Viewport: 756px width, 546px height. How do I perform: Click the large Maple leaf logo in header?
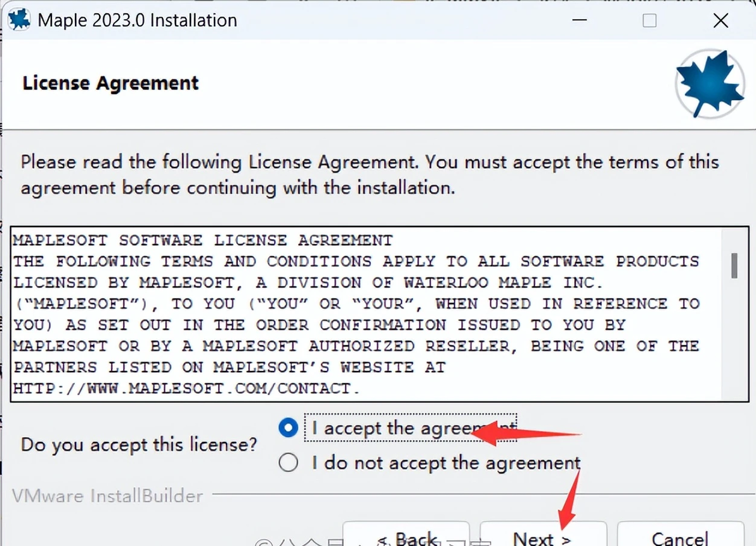click(x=709, y=84)
